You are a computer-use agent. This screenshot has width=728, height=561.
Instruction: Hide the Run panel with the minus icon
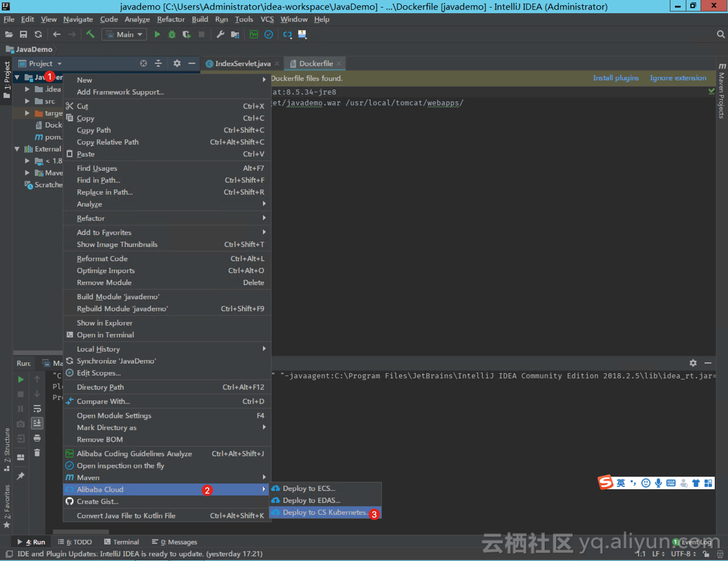point(708,363)
